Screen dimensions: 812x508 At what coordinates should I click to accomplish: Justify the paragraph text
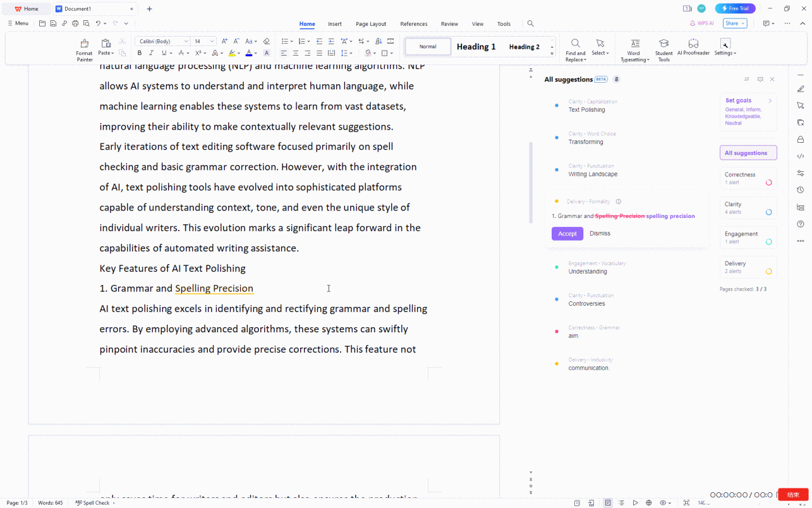319,53
